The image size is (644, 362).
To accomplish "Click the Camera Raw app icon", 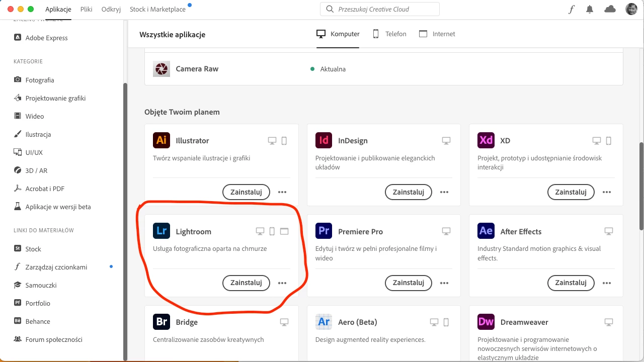I will pyautogui.click(x=162, y=69).
